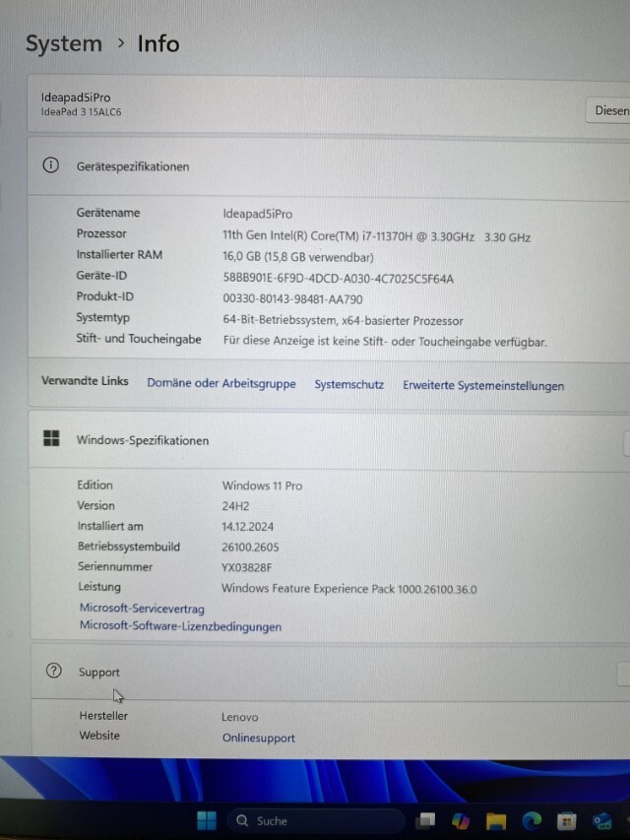Click the Diesen PC rename button
This screenshot has height=840, width=630.
[610, 110]
